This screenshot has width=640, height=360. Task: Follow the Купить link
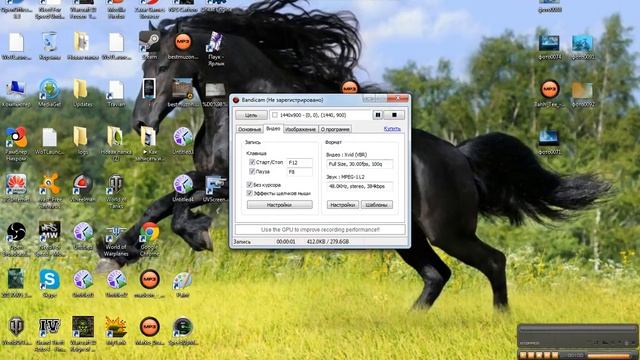tap(392, 129)
